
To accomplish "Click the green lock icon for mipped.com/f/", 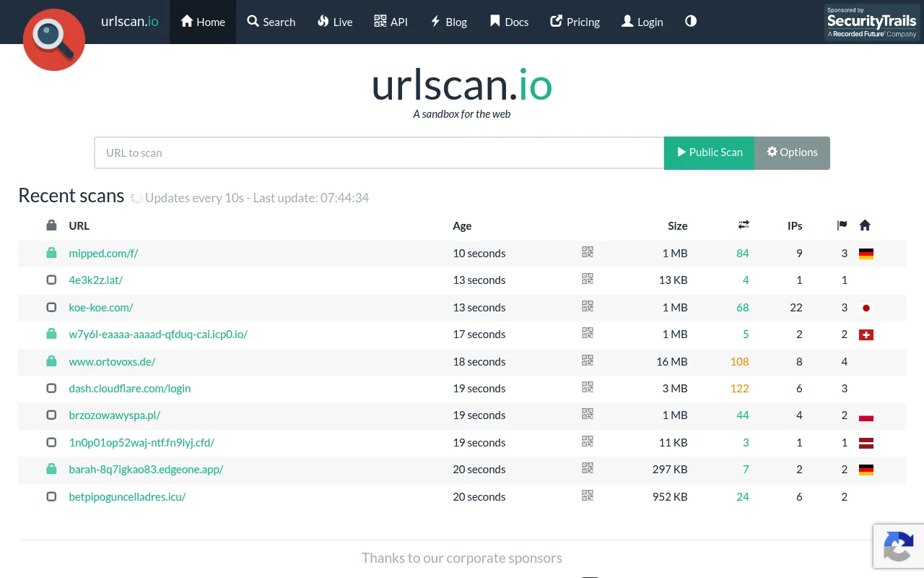I will click(x=51, y=253).
